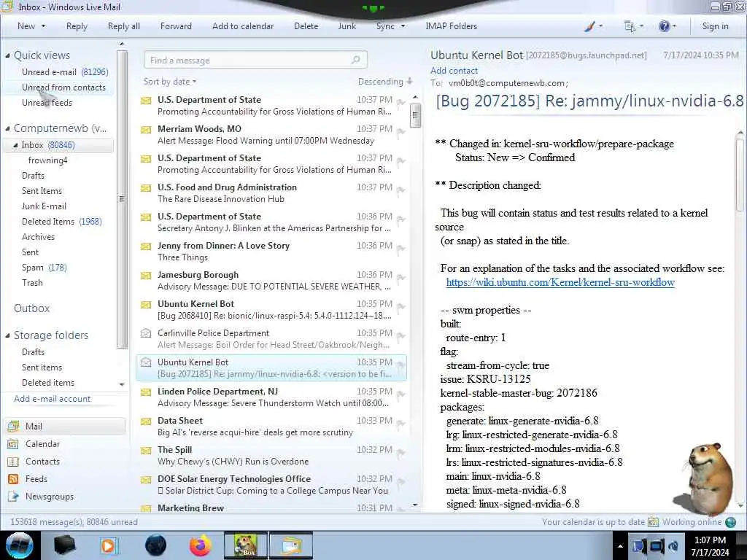Click the search magnifier in Find a message
Viewport: 747px width, 560px height.
pyautogui.click(x=355, y=60)
